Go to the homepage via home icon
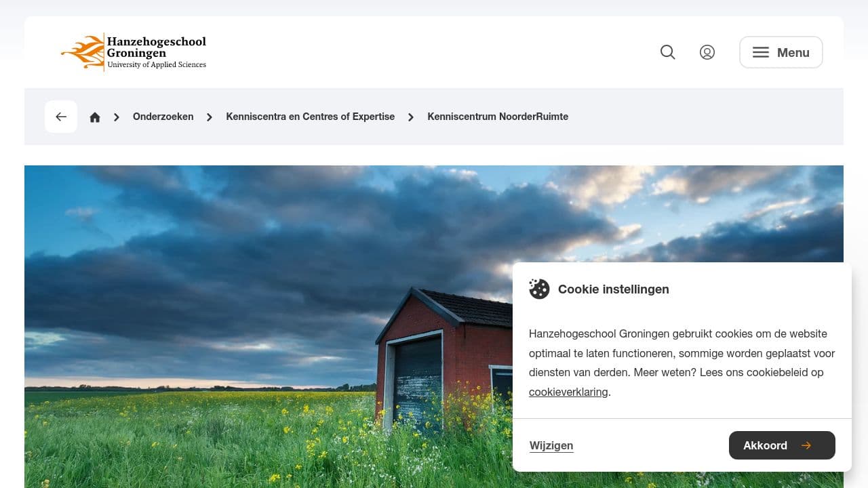The image size is (868, 488). click(95, 117)
